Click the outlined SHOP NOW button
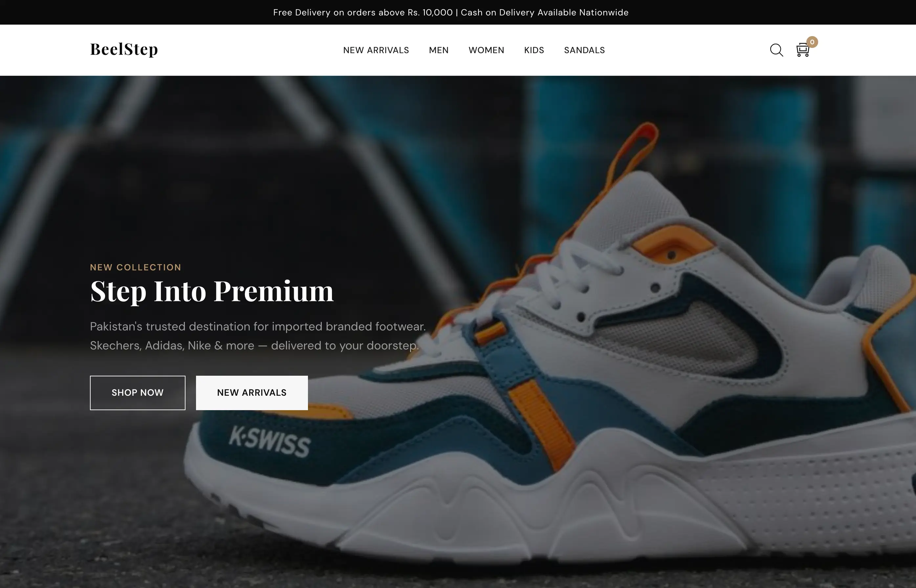This screenshot has height=588, width=916. pyautogui.click(x=138, y=392)
